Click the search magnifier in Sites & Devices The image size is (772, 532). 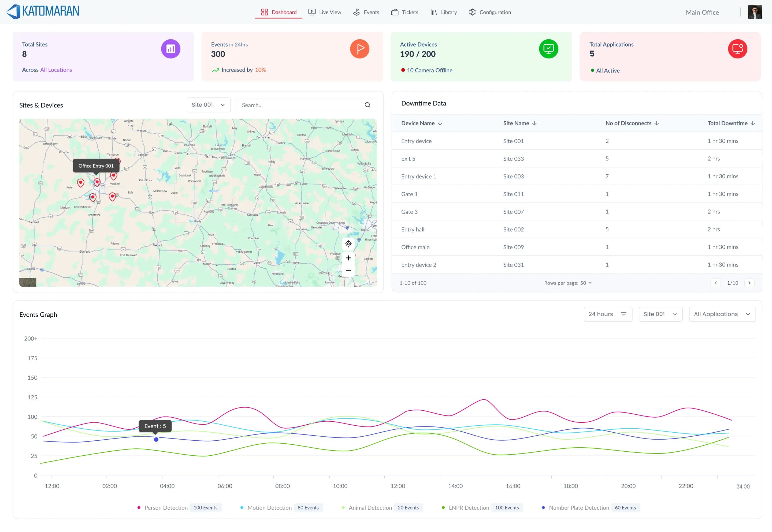368,105
